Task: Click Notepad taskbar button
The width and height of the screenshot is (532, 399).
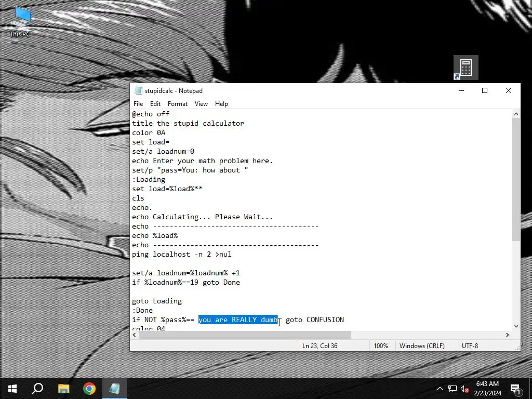Action: tap(114, 389)
